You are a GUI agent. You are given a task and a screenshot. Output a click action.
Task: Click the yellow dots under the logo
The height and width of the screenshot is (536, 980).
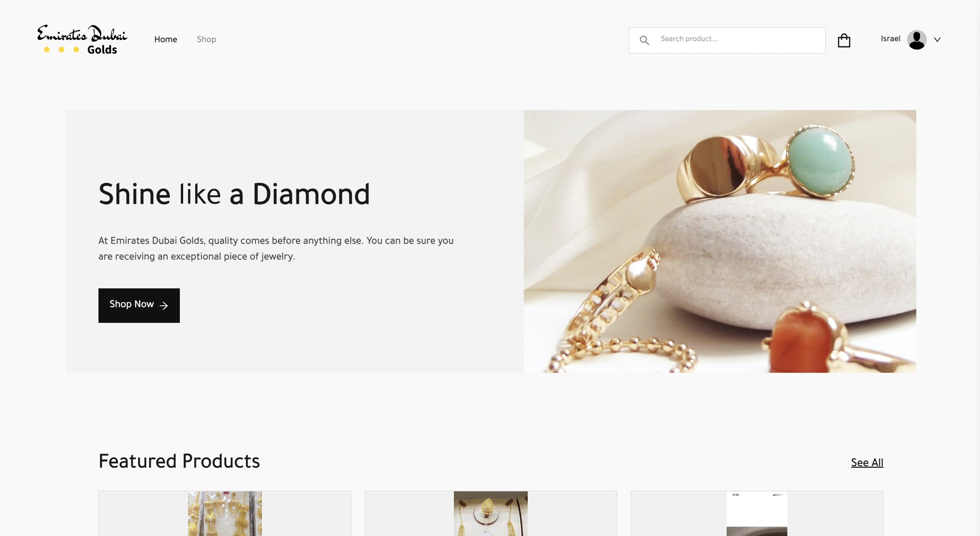61,50
